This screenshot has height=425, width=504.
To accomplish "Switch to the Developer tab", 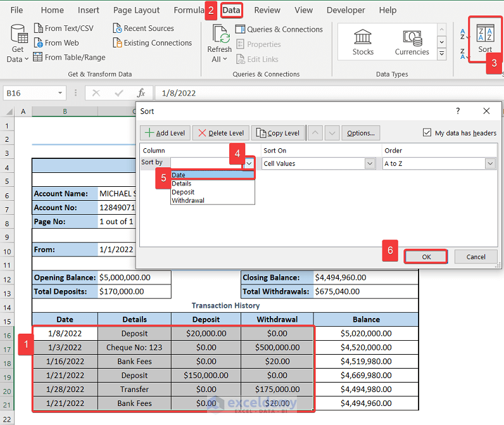I will coord(346,10).
